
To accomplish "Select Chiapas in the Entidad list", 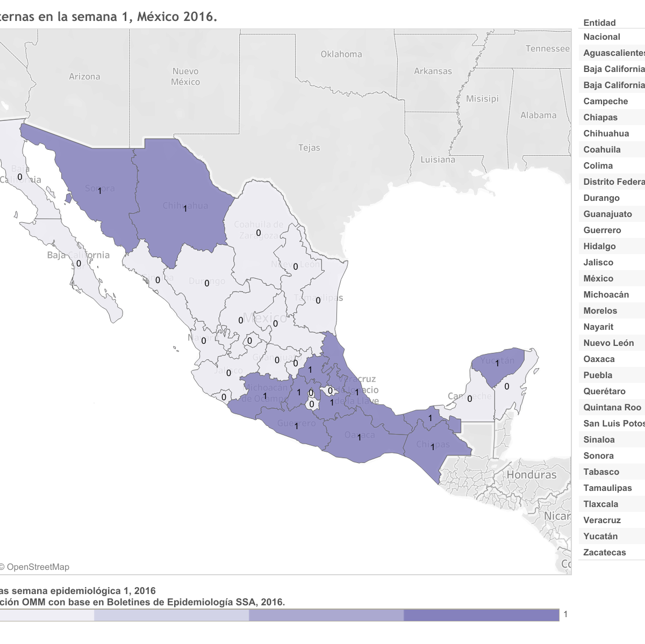I will click(x=600, y=118).
